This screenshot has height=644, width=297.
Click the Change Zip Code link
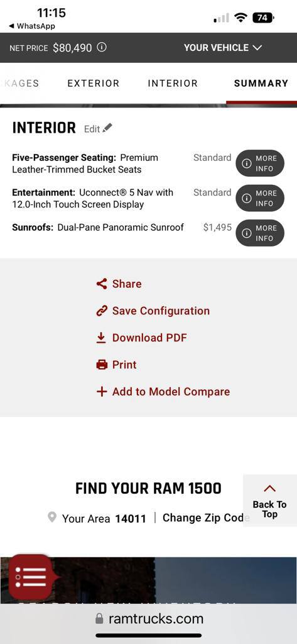click(205, 518)
